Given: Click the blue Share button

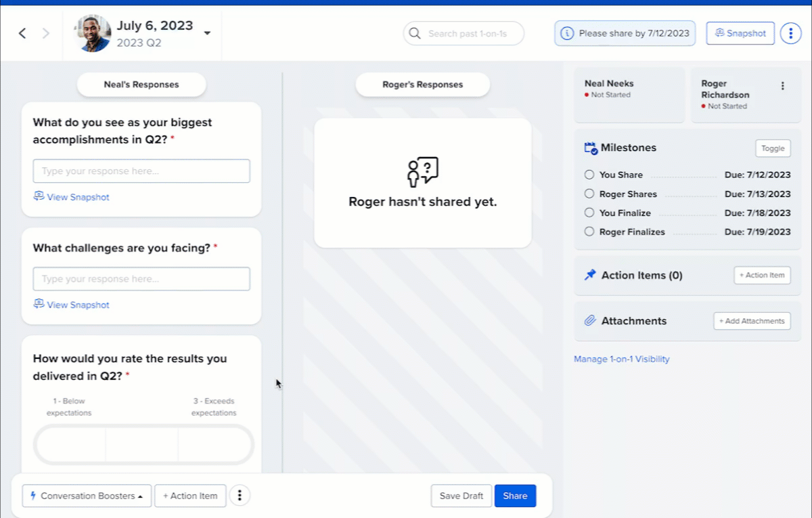Looking at the screenshot, I should (x=515, y=496).
